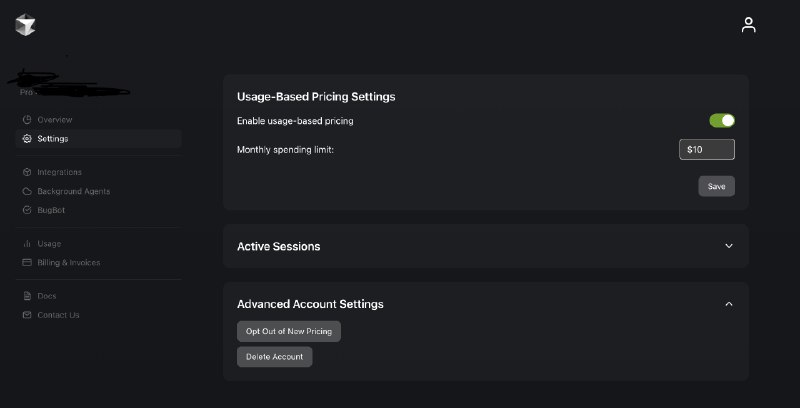Click the Docs file icon
The width and height of the screenshot is (800, 408).
[x=27, y=296]
